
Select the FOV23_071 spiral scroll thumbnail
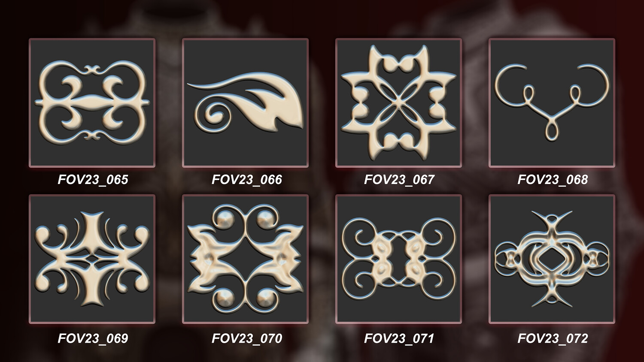point(399,259)
